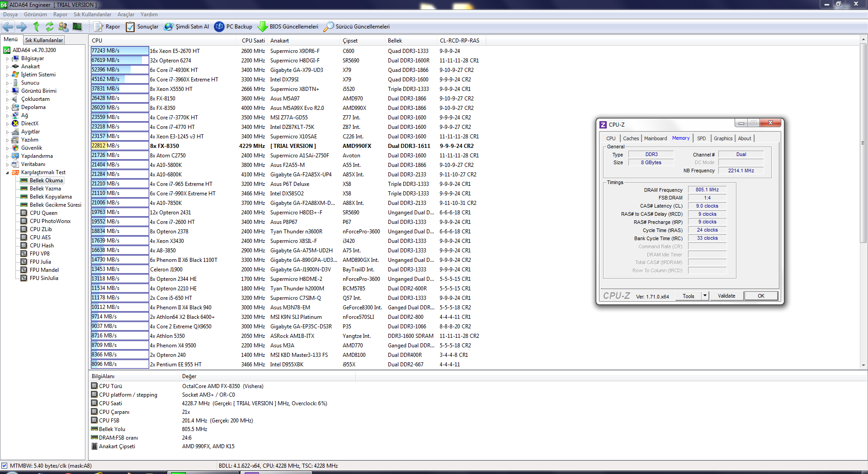Click the green Refresh arrows icon
The width and height of the screenshot is (868, 474).
[x=50, y=27]
